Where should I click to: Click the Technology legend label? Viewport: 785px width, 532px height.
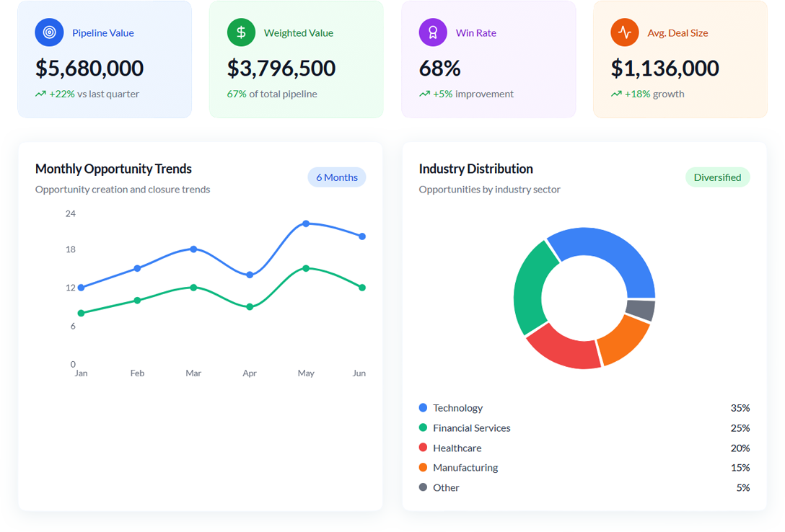[x=457, y=408]
